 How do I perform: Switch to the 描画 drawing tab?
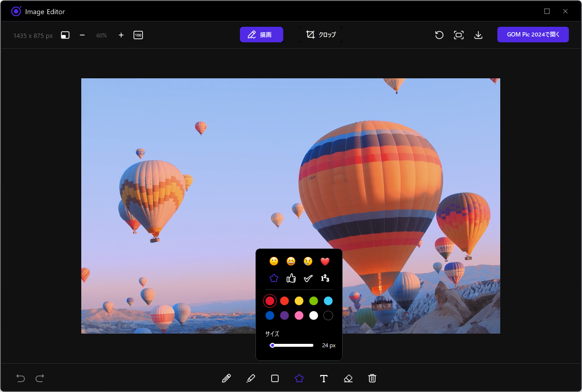pyautogui.click(x=261, y=35)
